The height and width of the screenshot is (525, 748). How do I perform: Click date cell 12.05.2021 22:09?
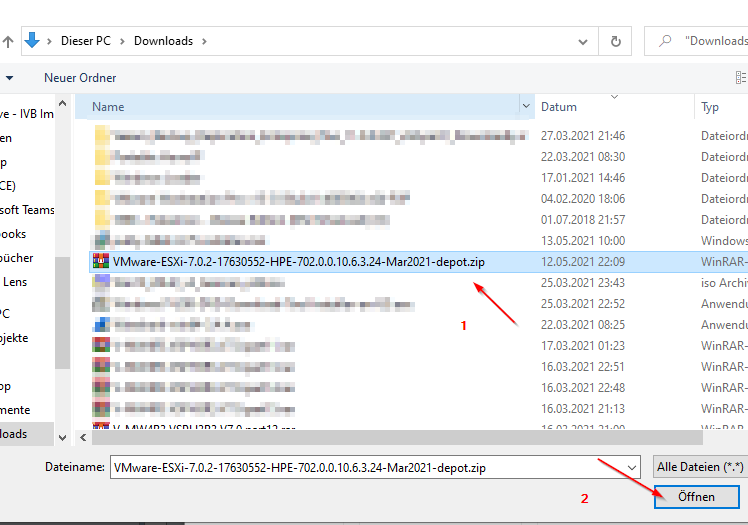click(x=582, y=262)
